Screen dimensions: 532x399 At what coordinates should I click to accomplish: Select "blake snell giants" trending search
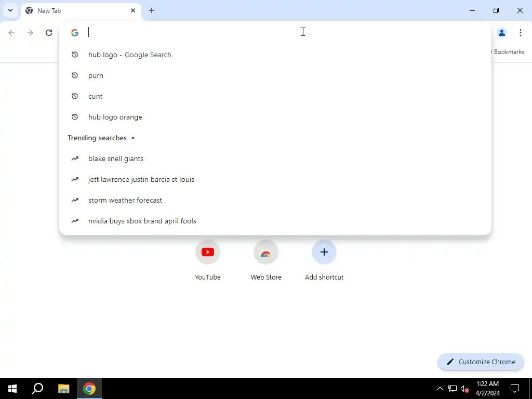click(275, 158)
